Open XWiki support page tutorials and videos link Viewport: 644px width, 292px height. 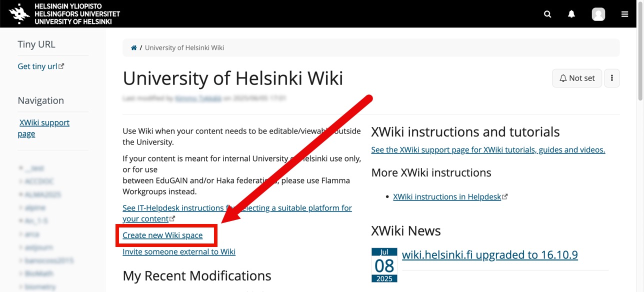pos(488,150)
